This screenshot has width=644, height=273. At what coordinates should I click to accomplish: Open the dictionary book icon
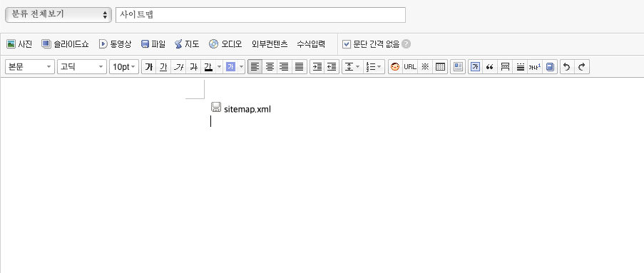[x=550, y=66]
